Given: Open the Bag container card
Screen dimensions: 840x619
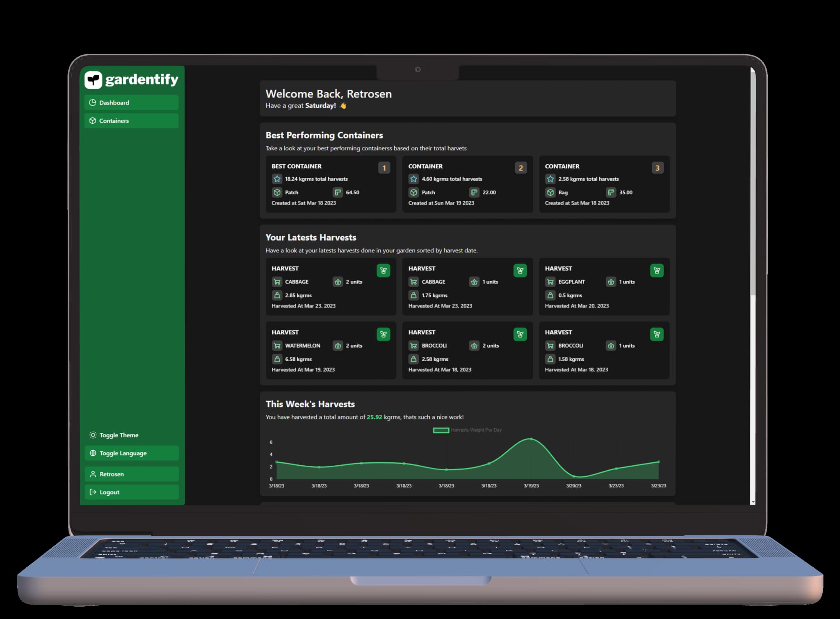Looking at the screenshot, I should 604,184.
